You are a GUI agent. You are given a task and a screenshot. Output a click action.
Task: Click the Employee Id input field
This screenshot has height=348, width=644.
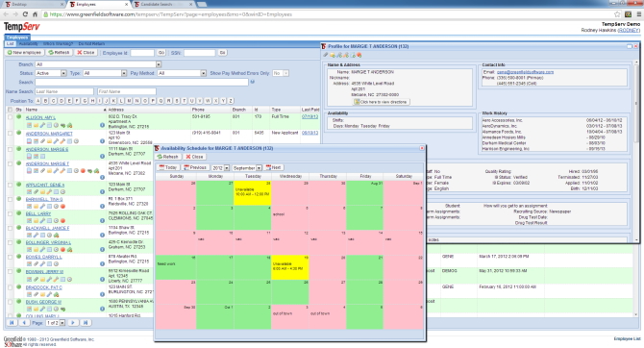click(x=142, y=53)
